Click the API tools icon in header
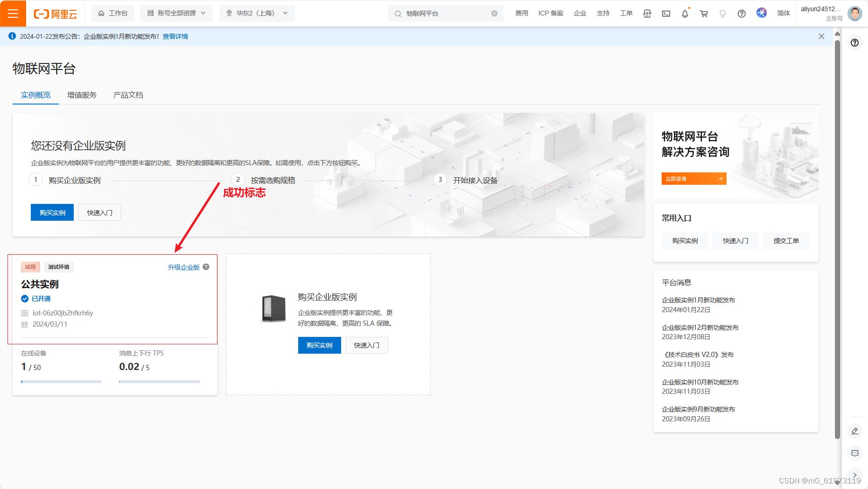This screenshot has width=868, height=489. tap(647, 14)
